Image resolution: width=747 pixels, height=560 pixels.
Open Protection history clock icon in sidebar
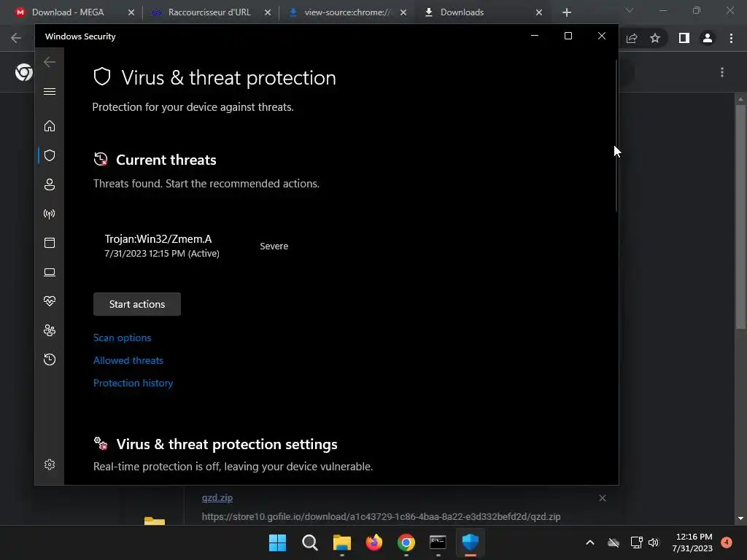pos(50,359)
